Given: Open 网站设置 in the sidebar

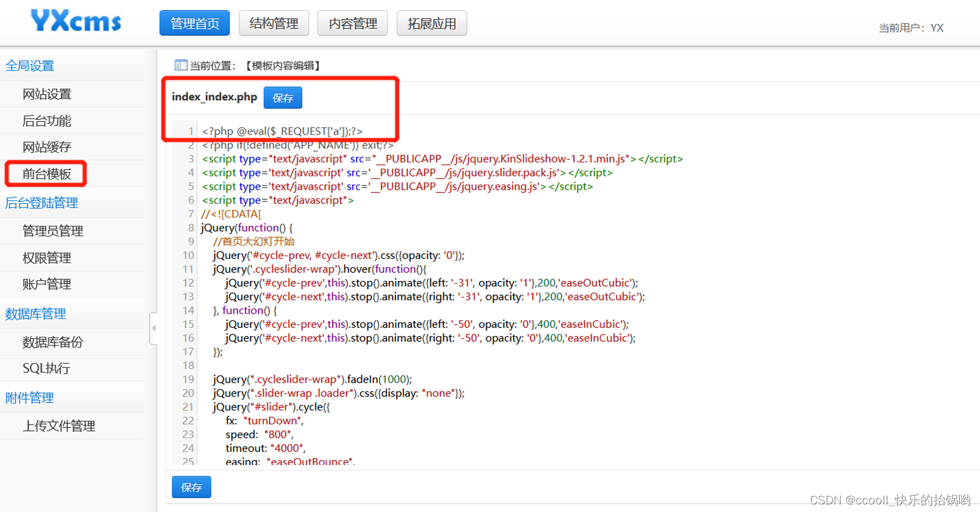Looking at the screenshot, I should (47, 95).
